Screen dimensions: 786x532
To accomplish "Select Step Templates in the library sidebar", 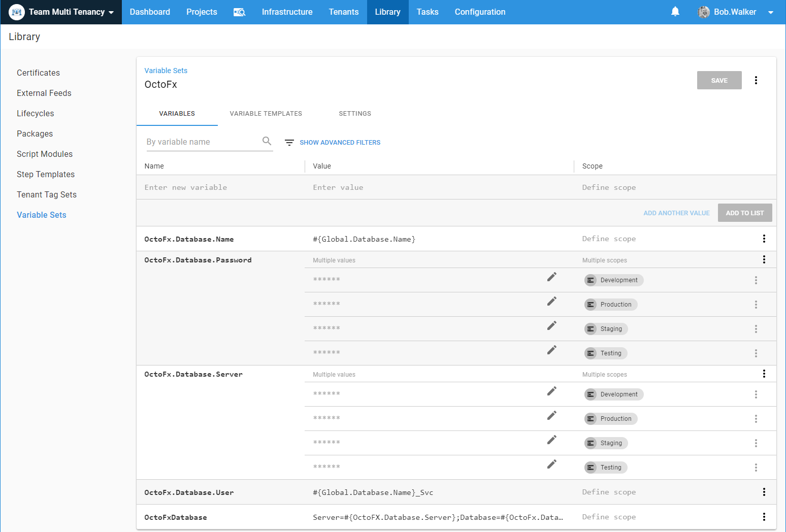I will 46,174.
